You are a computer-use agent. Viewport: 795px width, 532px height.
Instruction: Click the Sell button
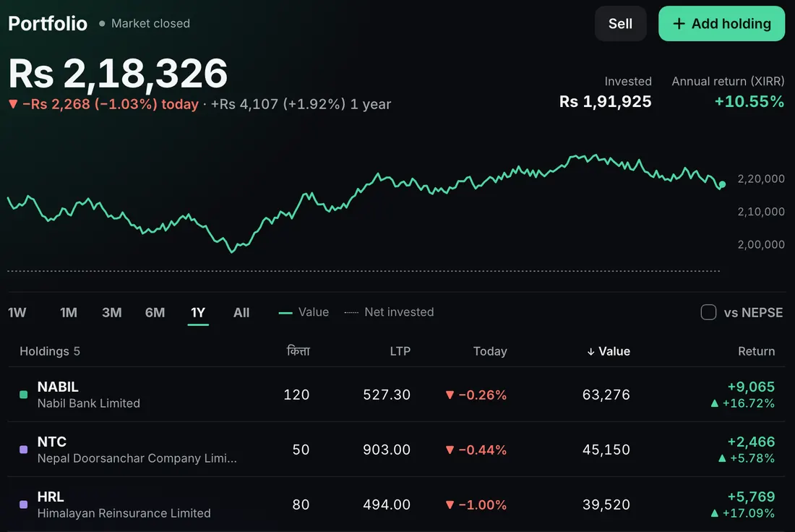tap(620, 24)
